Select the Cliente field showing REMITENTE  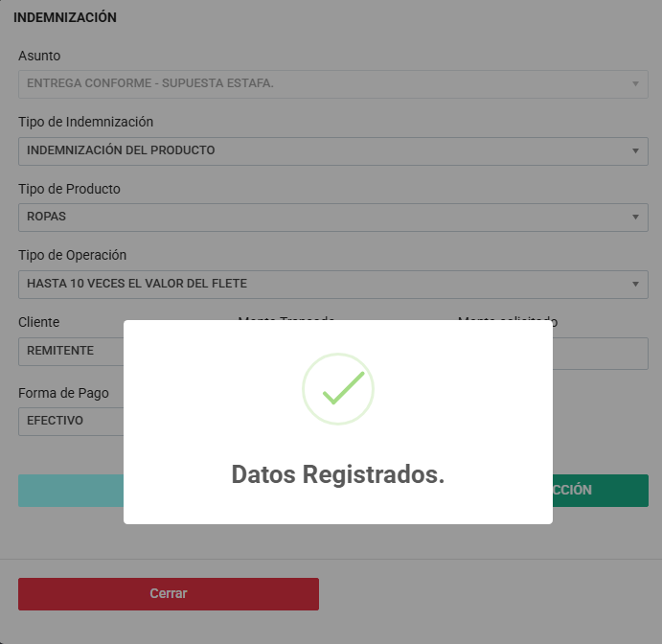pyautogui.click(x=71, y=352)
